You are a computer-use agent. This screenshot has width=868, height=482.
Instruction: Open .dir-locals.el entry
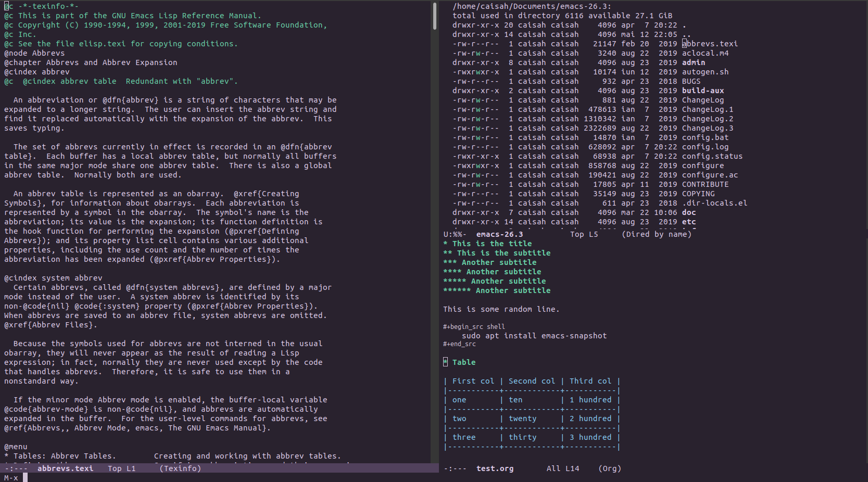714,203
